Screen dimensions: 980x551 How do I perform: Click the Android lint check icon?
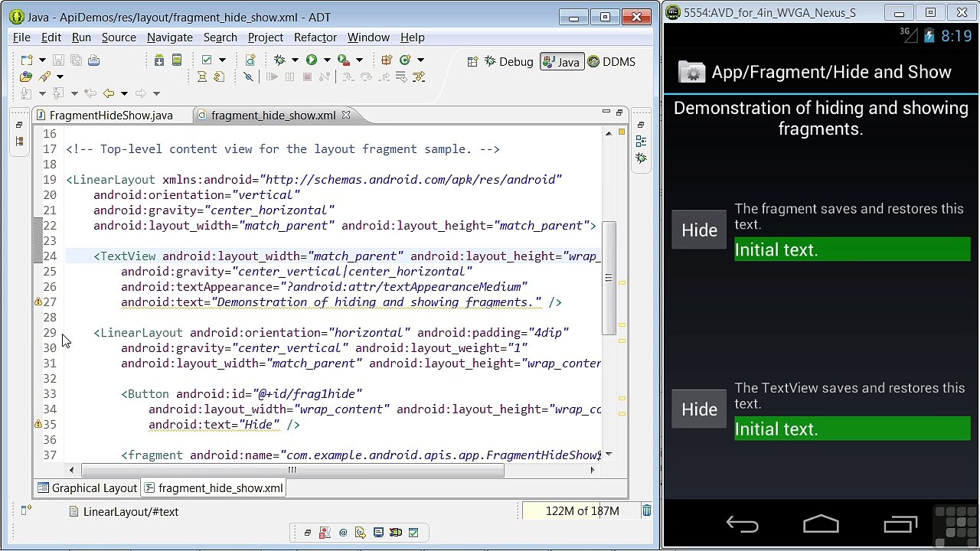207,60
